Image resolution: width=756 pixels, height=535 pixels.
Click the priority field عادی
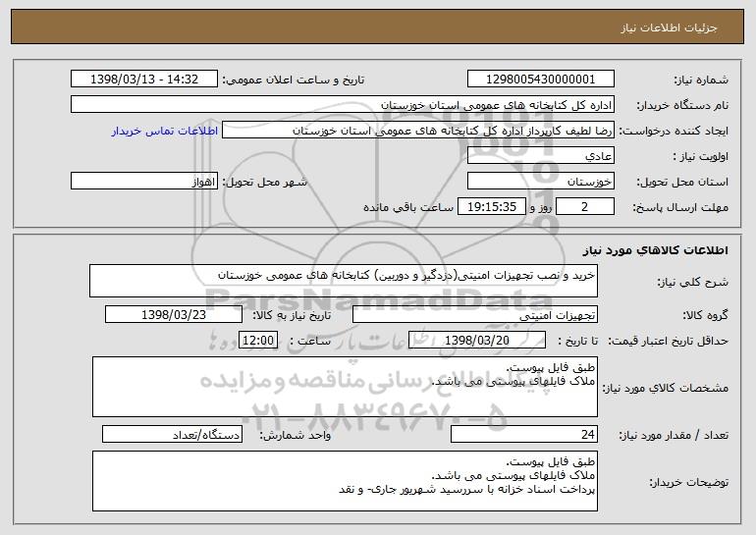(x=540, y=156)
